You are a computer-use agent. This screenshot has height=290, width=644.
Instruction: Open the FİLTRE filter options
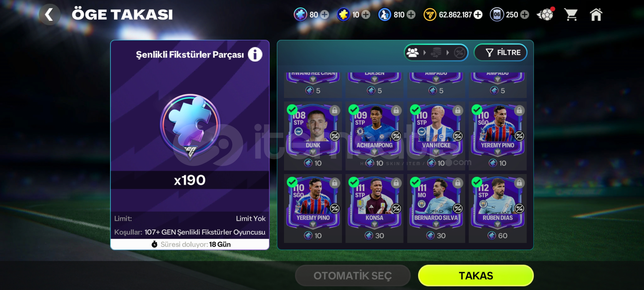point(501,52)
